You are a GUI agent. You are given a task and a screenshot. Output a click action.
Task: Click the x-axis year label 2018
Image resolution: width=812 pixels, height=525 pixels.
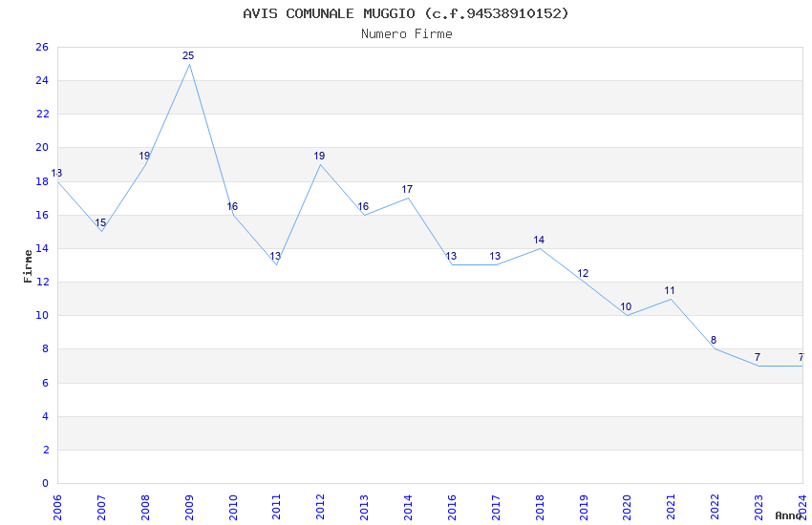pos(540,508)
